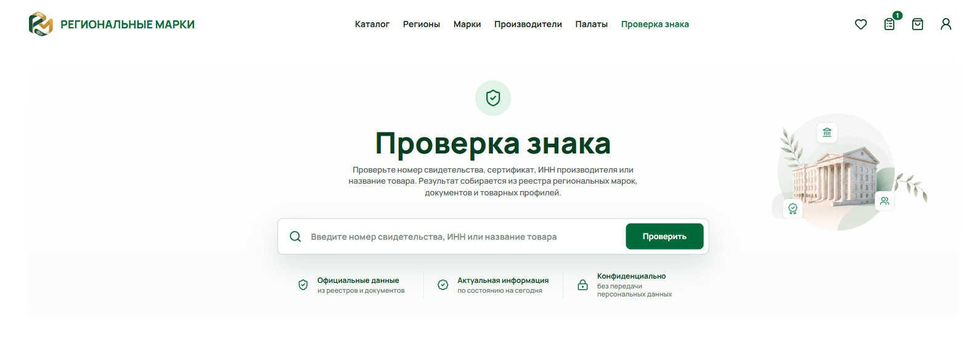Open the user profile icon
This screenshot has width=980, height=339.
946,24
